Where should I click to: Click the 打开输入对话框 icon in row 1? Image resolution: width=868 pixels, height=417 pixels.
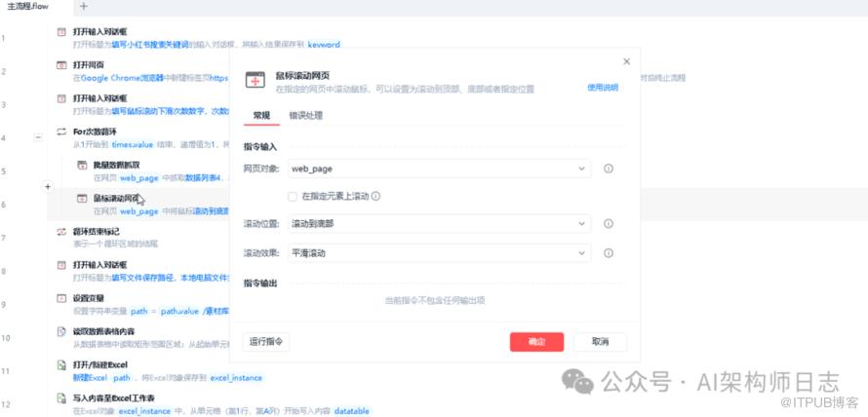click(61, 32)
